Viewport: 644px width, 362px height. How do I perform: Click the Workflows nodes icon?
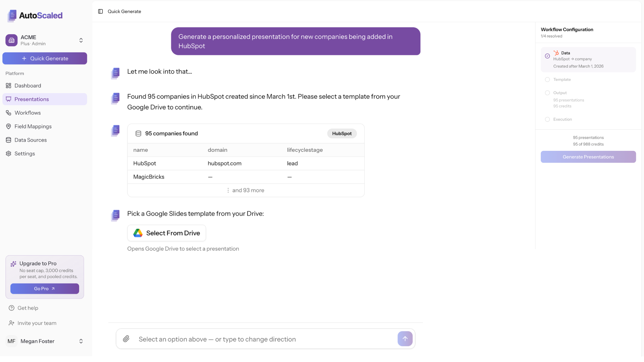(x=8, y=112)
